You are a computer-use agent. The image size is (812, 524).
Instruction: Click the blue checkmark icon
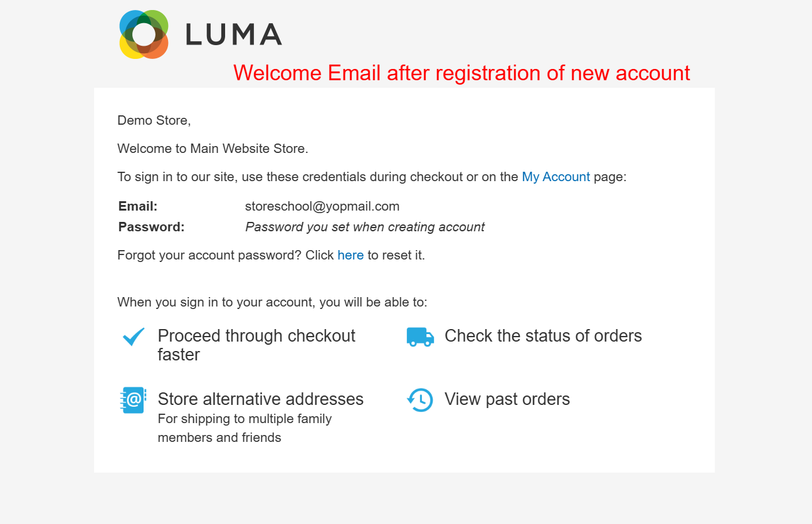[x=134, y=337]
